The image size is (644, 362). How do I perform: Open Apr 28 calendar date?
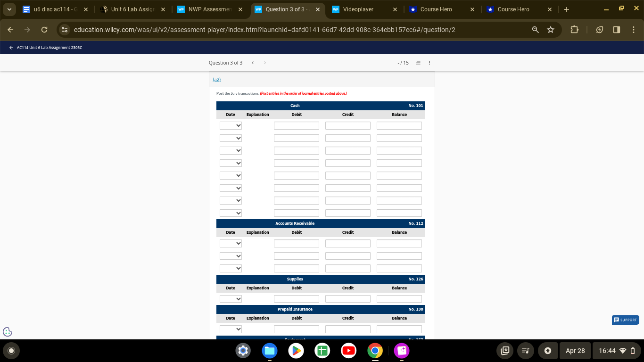[575, 351]
